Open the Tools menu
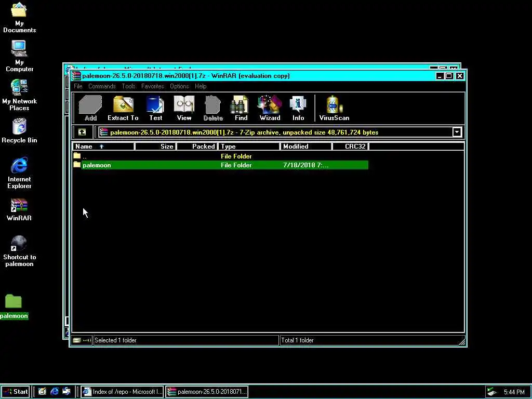 [x=129, y=86]
